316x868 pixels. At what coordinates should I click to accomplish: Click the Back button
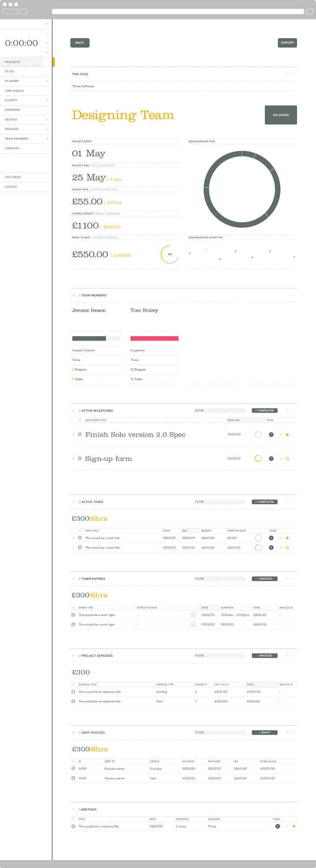[80, 43]
